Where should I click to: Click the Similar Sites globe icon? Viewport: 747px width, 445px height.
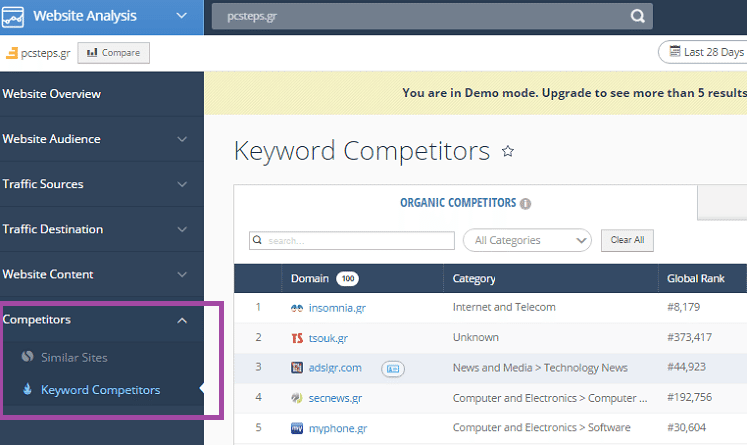click(28, 356)
